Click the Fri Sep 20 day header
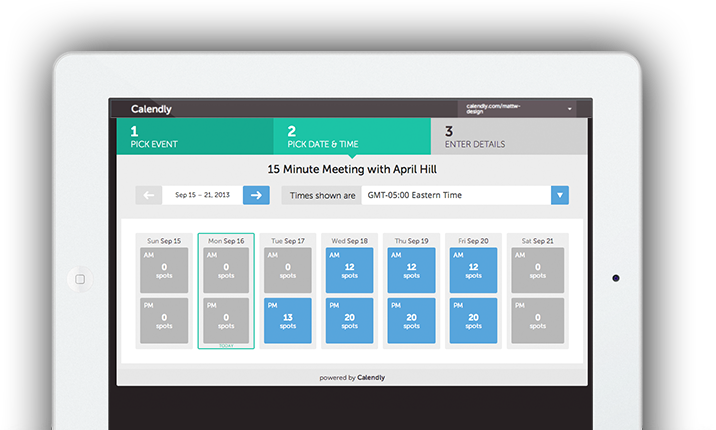716x430 pixels. [x=474, y=241]
